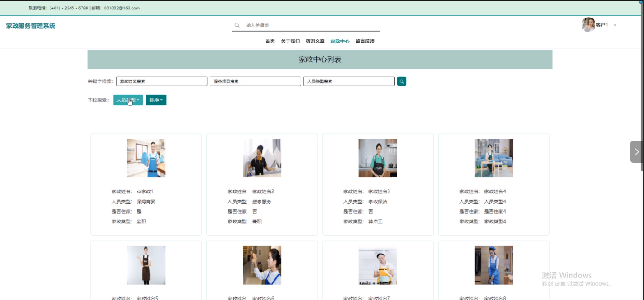The height and width of the screenshot is (300, 644).
Task: Open photo of 家政姓名7 card
Action: pyautogui.click(x=378, y=265)
